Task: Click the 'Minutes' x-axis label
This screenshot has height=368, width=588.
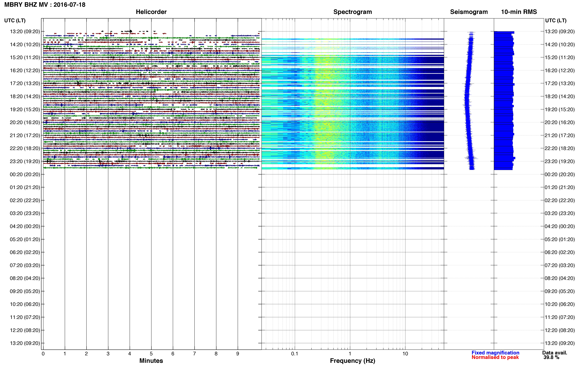Action: [x=151, y=361]
